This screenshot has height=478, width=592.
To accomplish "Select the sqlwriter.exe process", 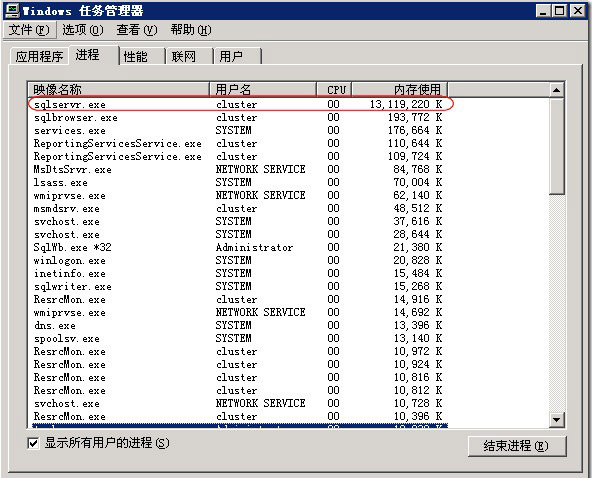I will [x=238, y=286].
